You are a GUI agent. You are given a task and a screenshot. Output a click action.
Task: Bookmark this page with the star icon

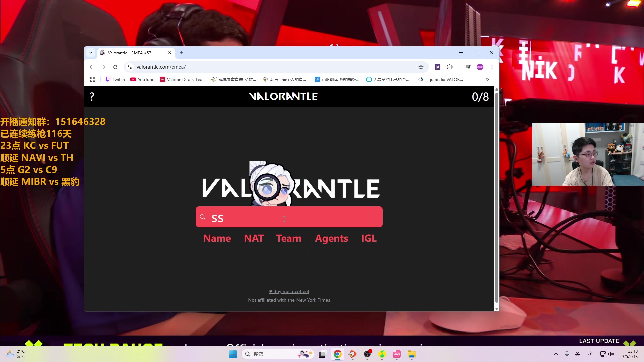(x=421, y=67)
